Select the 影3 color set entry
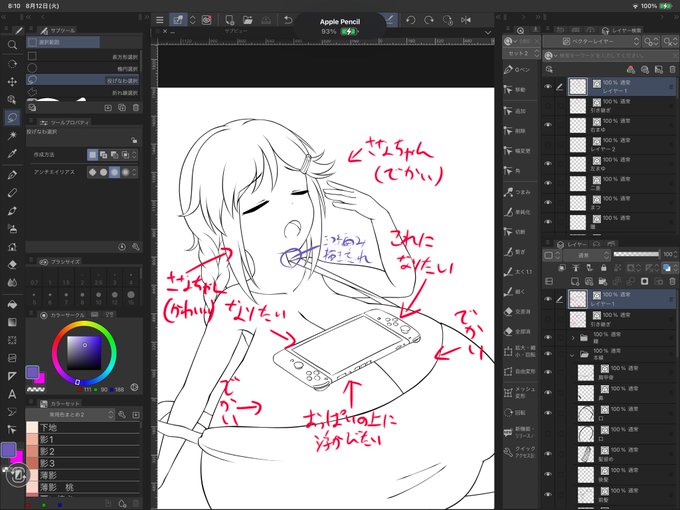Viewport: 680px width, 510px height. coord(83,463)
